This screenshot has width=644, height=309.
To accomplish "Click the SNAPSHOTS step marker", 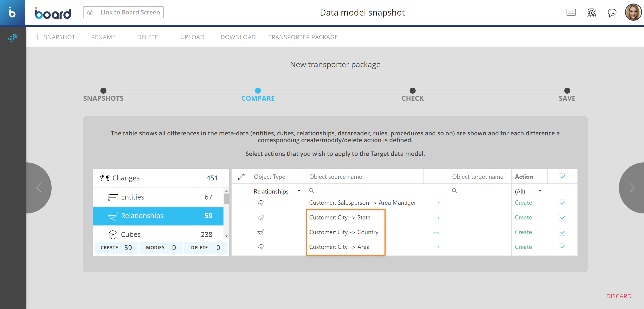I will click(103, 91).
